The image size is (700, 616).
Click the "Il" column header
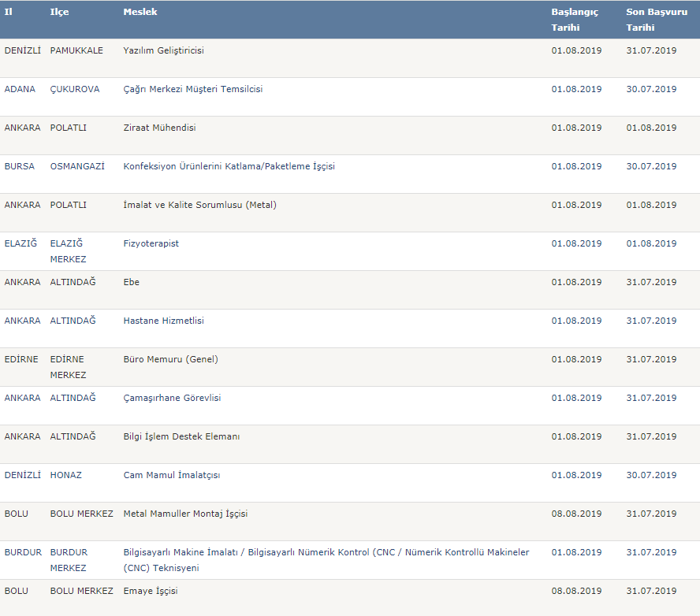coord(9,13)
